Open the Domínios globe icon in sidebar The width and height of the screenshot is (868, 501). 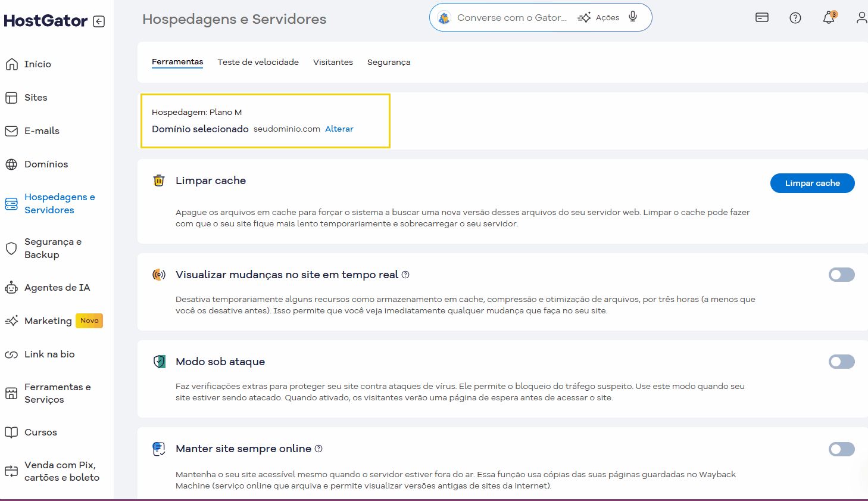[x=11, y=164]
